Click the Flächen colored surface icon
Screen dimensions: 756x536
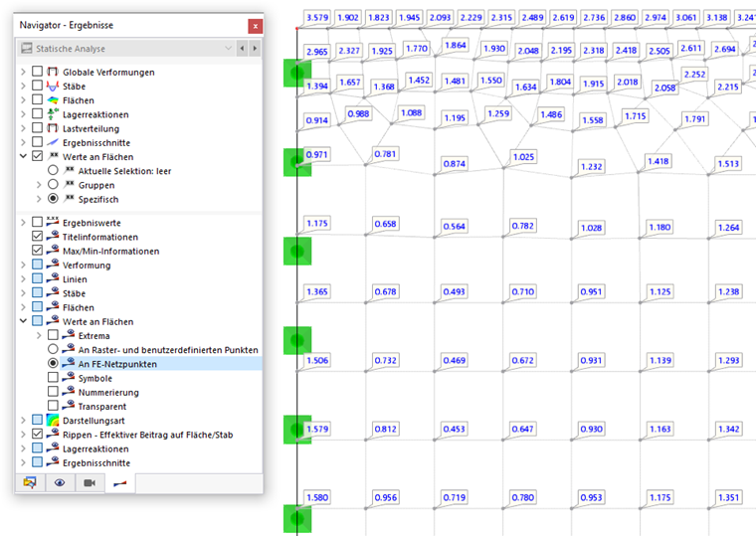pyautogui.click(x=53, y=99)
